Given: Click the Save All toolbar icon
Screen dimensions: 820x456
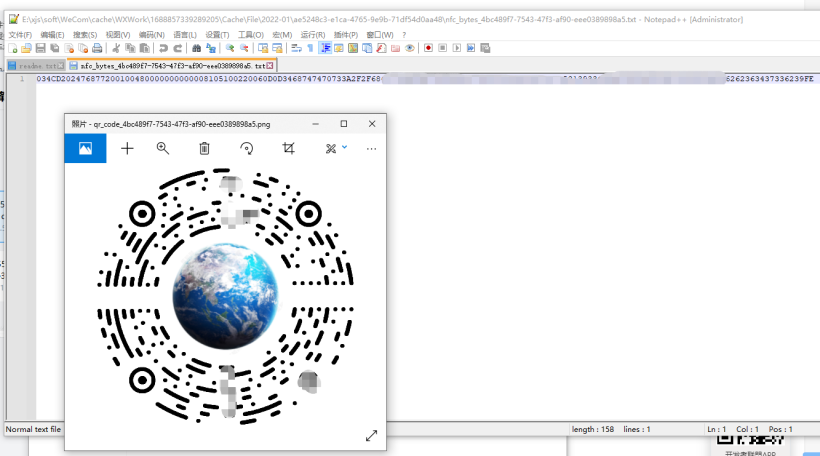Looking at the screenshot, I should [54, 48].
